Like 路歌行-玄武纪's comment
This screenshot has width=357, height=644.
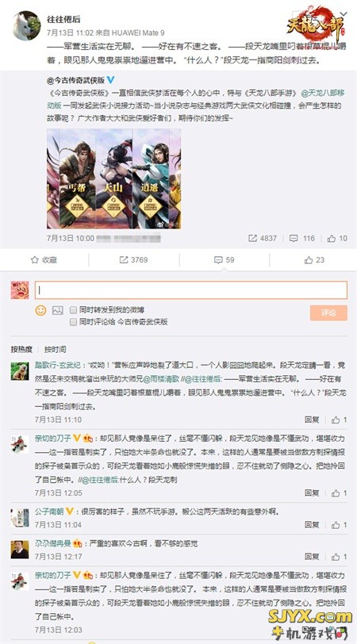[336, 420]
